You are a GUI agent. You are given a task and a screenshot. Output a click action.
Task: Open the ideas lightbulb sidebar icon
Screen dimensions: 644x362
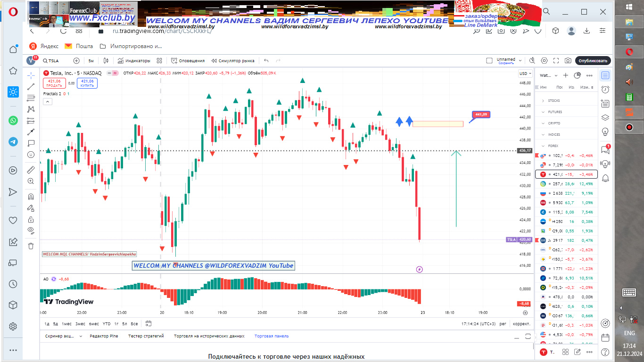pos(605,132)
